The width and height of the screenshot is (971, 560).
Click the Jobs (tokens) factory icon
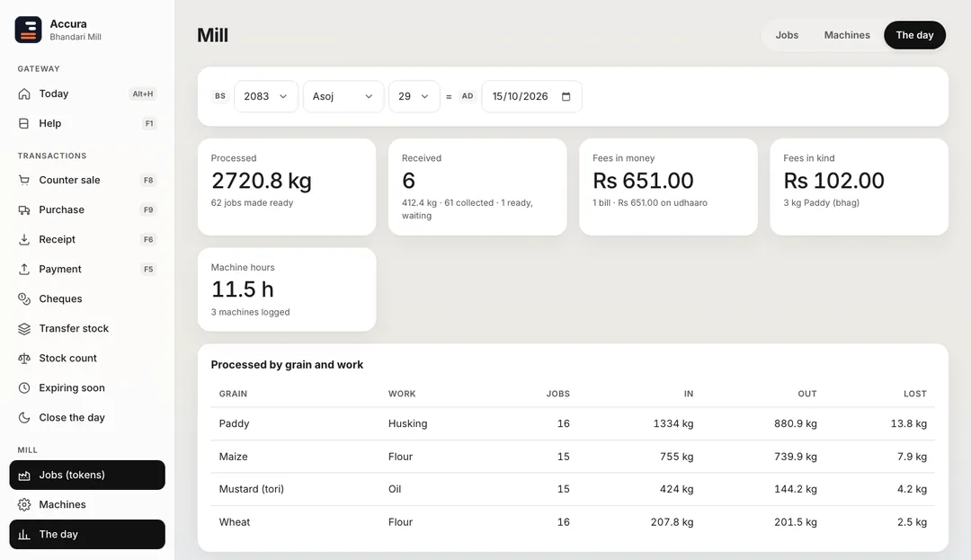tap(24, 476)
